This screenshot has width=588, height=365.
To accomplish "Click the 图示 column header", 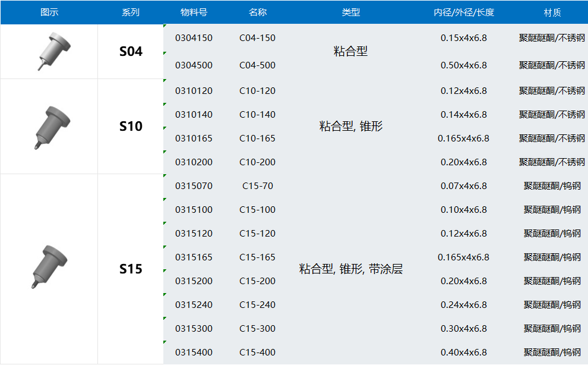I will pos(49,12).
